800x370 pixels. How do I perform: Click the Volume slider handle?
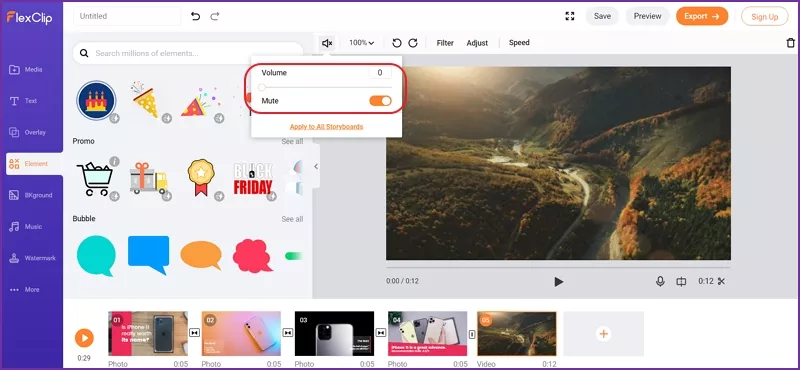tap(262, 87)
